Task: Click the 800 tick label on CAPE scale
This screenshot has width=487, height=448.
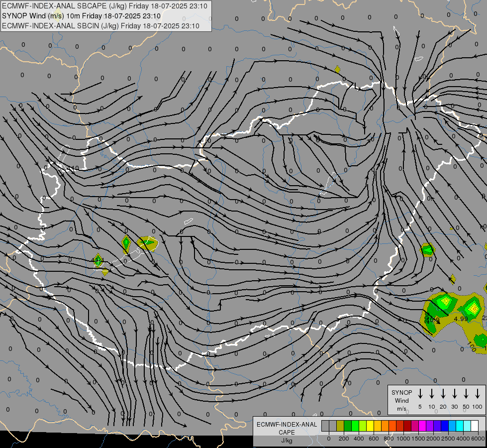Action: point(389,439)
